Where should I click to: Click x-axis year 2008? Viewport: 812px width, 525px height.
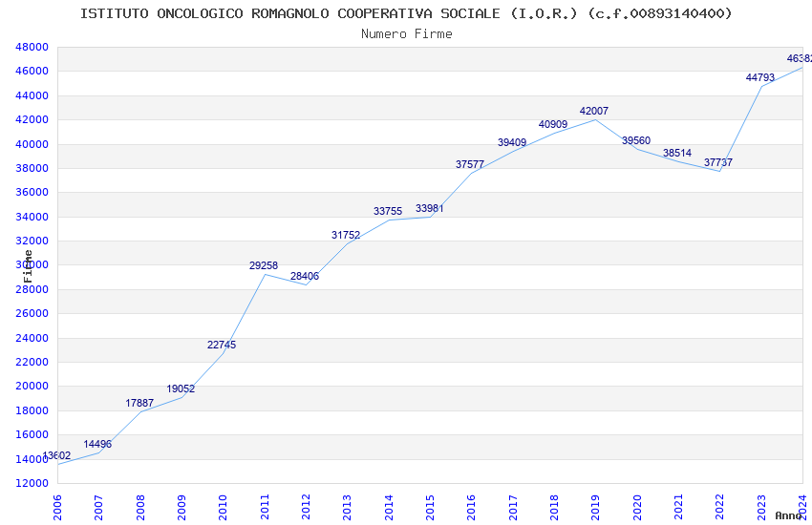(140, 508)
